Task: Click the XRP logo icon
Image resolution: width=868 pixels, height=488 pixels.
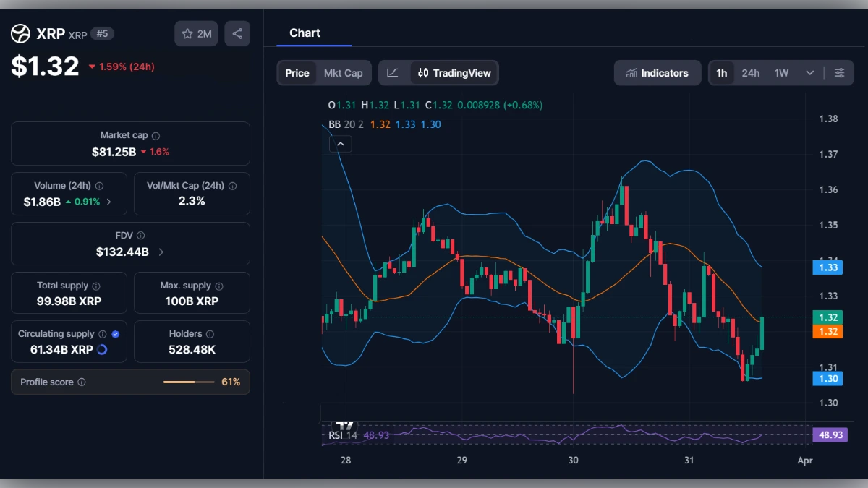Action: 20,33
